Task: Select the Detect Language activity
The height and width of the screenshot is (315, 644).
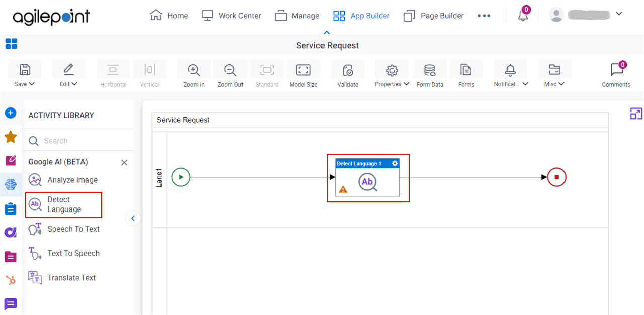Action: point(64,204)
